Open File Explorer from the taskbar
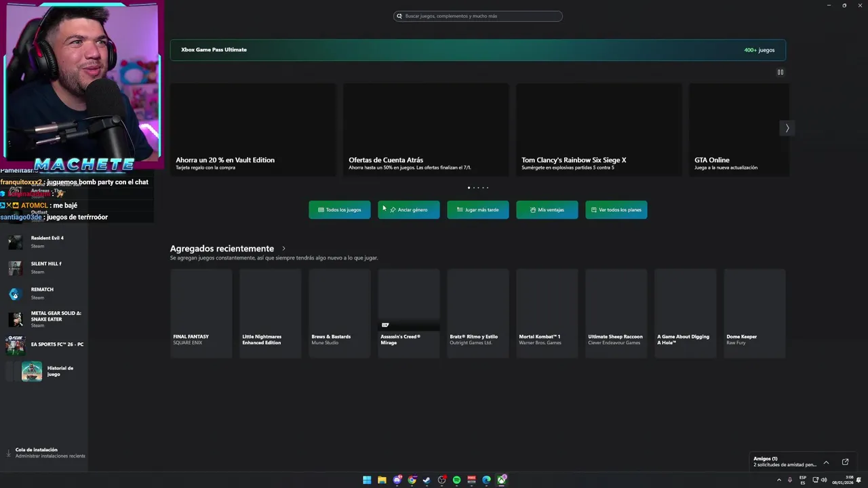This screenshot has height=488, width=868. pyautogui.click(x=382, y=480)
